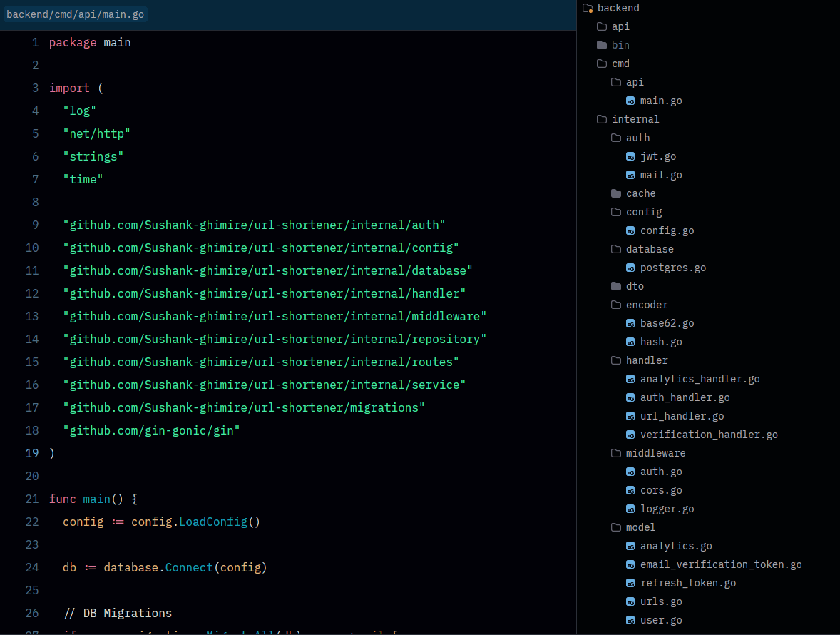This screenshot has height=635, width=840.
Task: Open base62.go in the encoder folder
Action: click(667, 324)
